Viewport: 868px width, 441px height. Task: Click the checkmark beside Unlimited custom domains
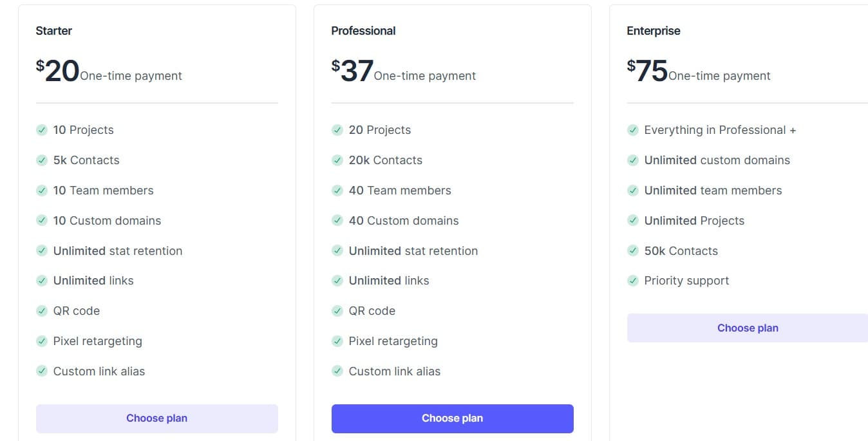pos(633,160)
